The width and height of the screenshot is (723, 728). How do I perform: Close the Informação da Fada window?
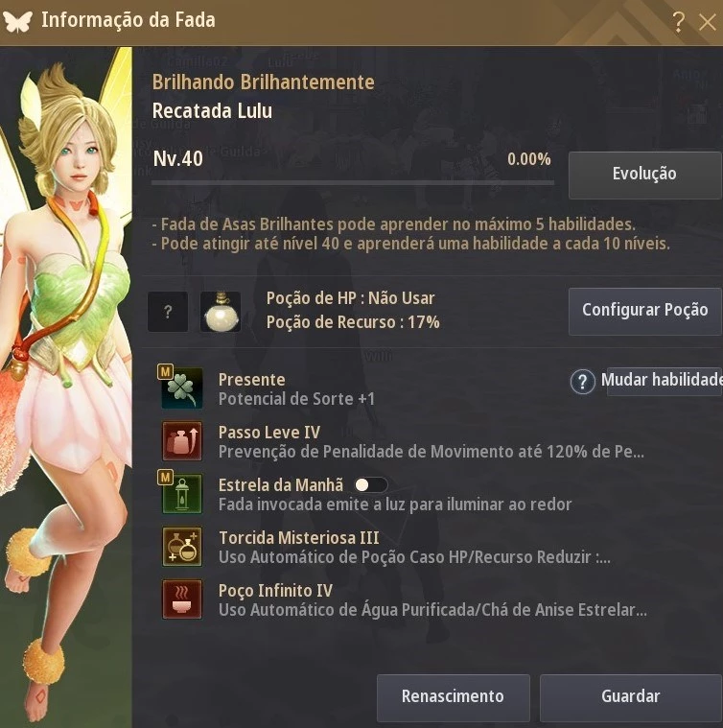coord(708,22)
